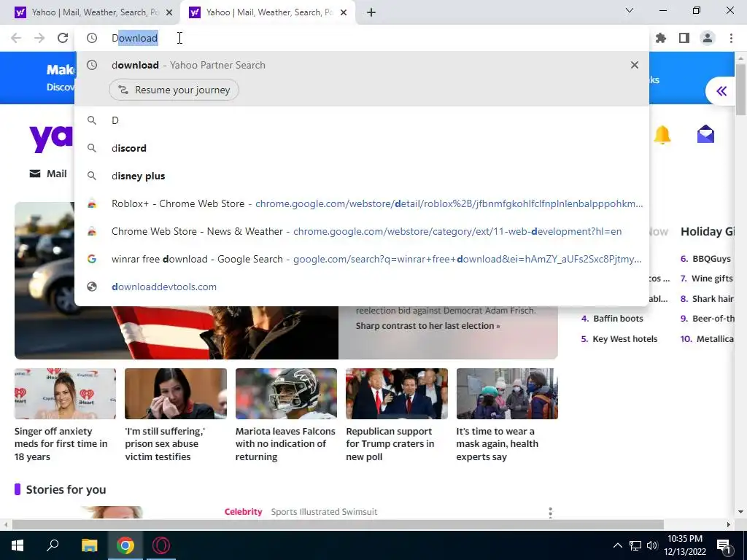The height and width of the screenshot is (560, 747).
Task: Reload the page with the refresh icon
Action: [x=63, y=38]
